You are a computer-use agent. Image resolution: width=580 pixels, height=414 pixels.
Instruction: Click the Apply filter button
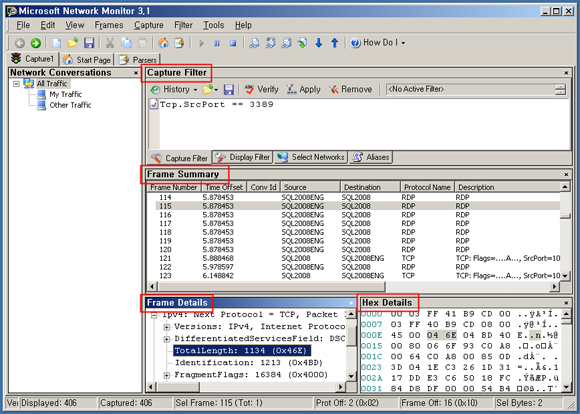pyautogui.click(x=303, y=90)
